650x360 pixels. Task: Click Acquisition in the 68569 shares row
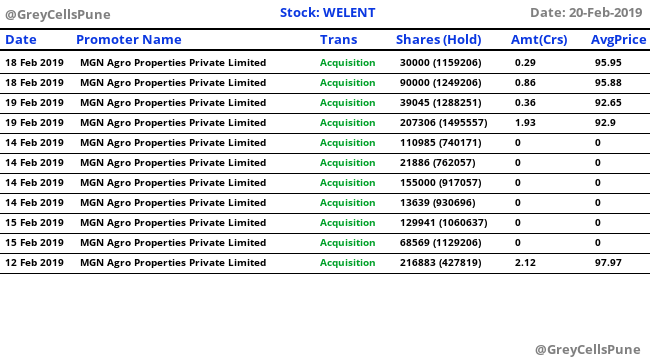point(347,243)
